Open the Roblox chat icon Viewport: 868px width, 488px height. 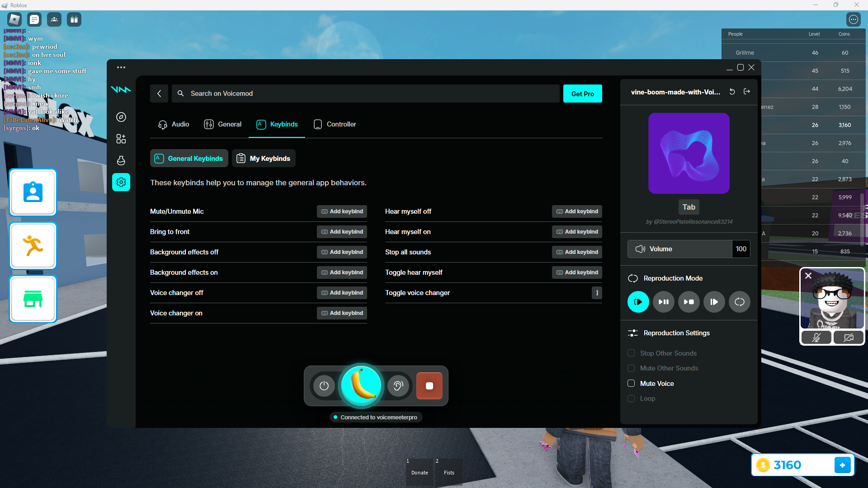34,19
